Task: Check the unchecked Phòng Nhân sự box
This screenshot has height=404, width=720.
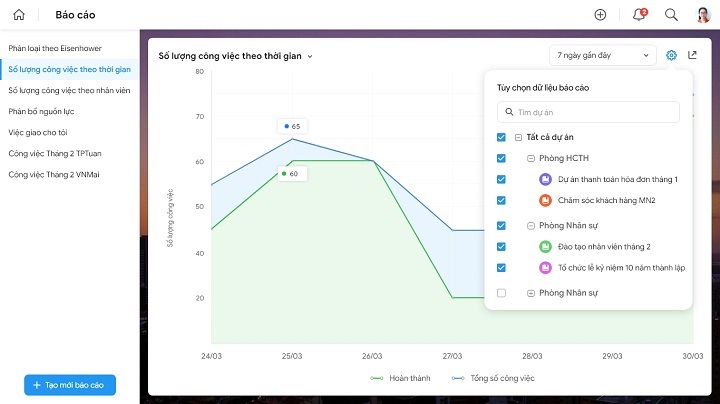Action: click(501, 293)
